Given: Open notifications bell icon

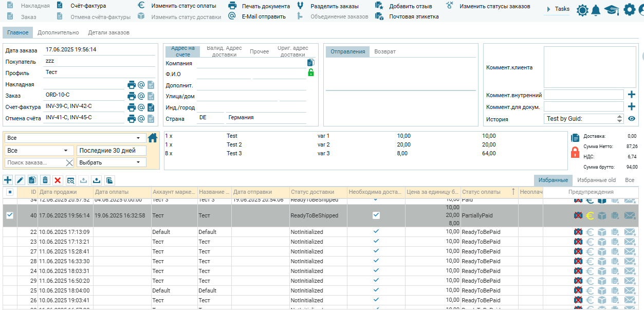Looking at the screenshot, I should 596,10.
